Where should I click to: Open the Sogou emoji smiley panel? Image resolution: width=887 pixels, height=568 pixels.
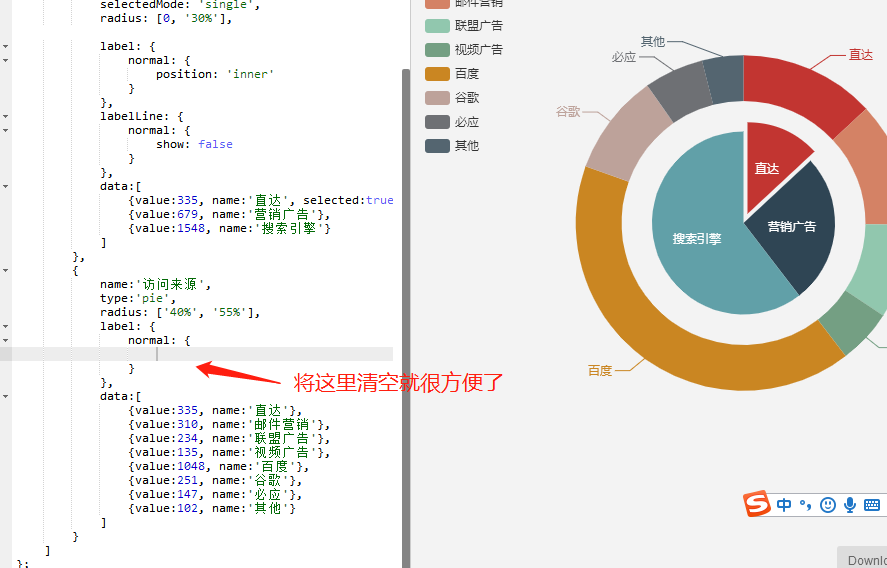click(x=828, y=505)
